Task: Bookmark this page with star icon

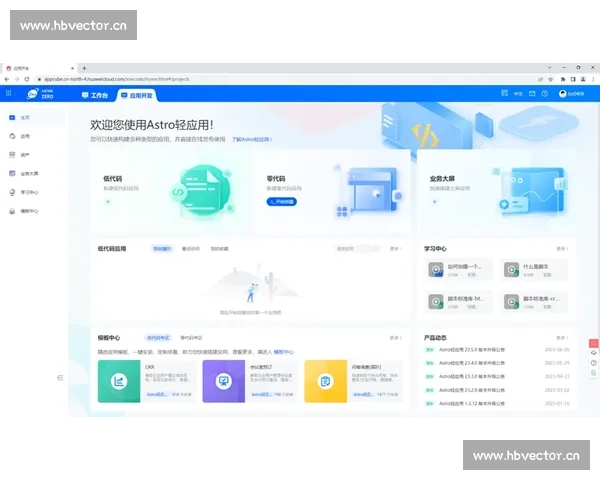Action: [x=551, y=79]
